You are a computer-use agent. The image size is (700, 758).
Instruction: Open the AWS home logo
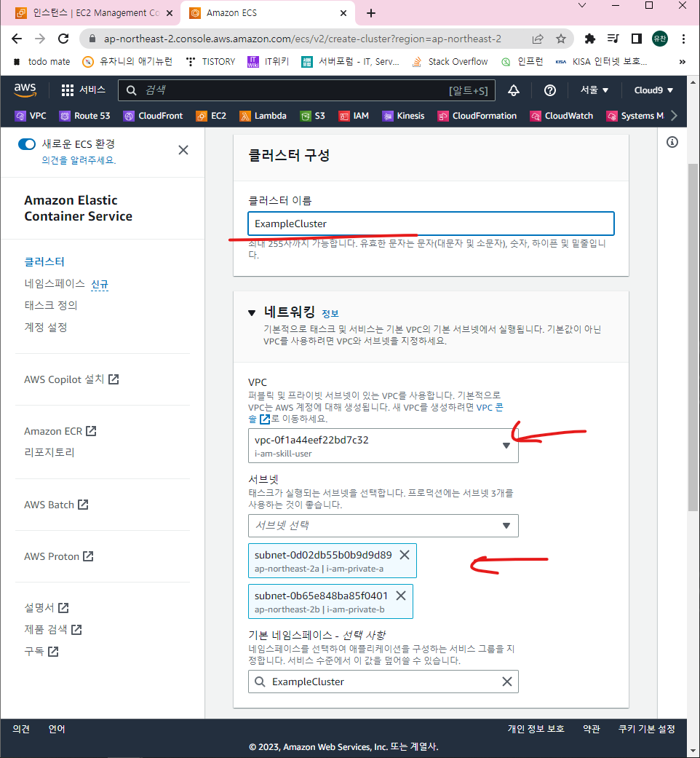[25, 90]
